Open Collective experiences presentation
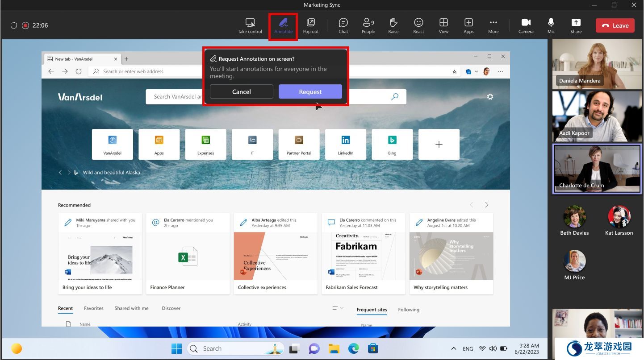 (x=276, y=253)
